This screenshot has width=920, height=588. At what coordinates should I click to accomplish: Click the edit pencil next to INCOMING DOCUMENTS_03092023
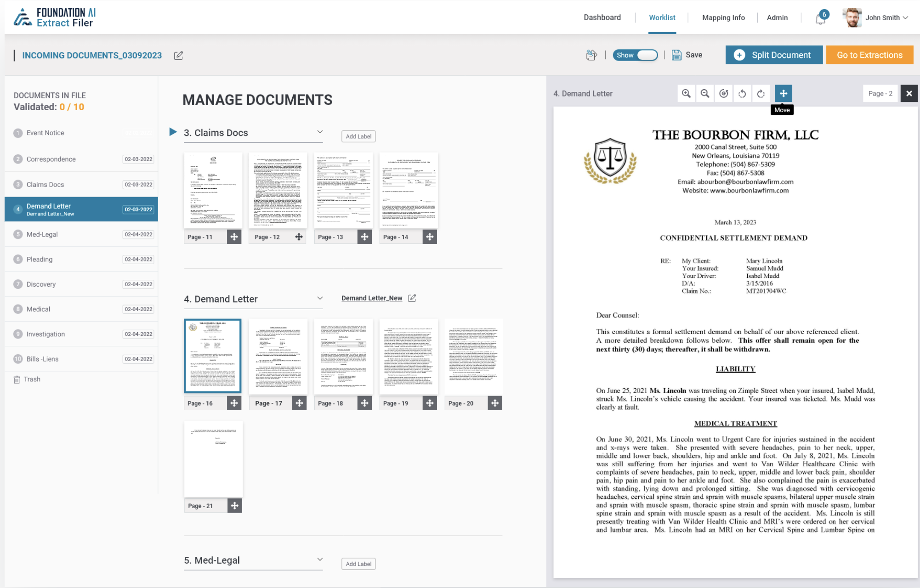point(178,55)
